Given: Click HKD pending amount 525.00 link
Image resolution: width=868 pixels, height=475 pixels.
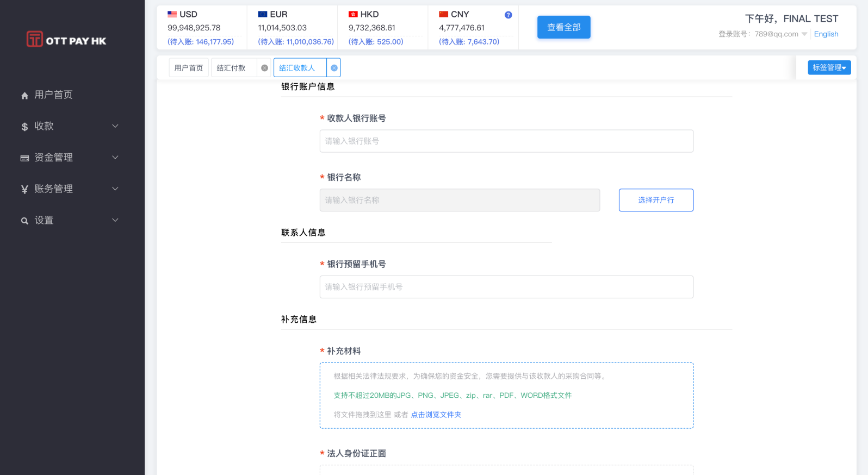Looking at the screenshot, I should click(376, 42).
